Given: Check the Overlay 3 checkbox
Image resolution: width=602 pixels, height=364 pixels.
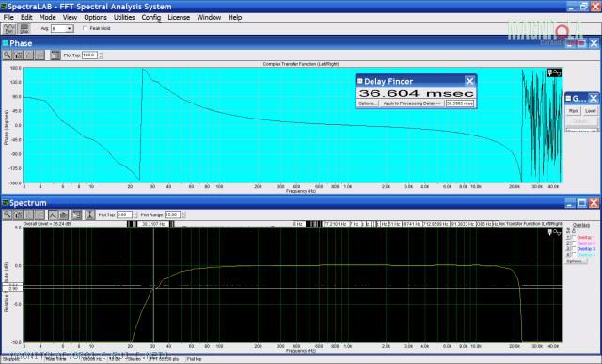Looking at the screenshot, I should [x=574, y=249].
